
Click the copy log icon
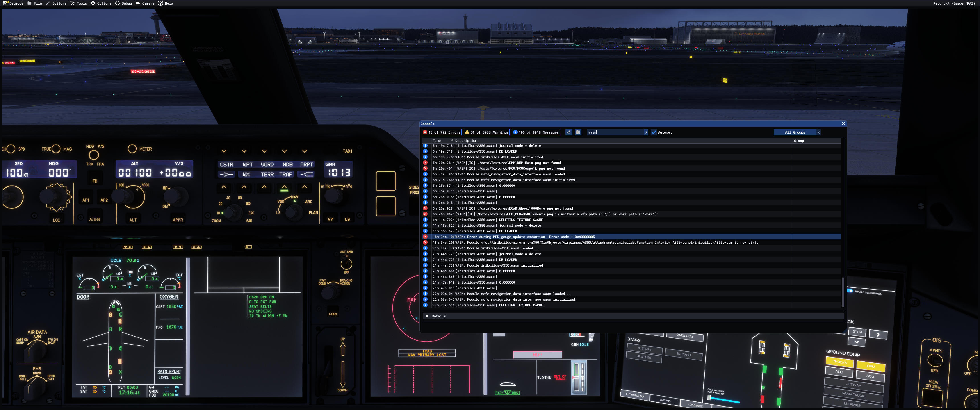click(x=578, y=132)
